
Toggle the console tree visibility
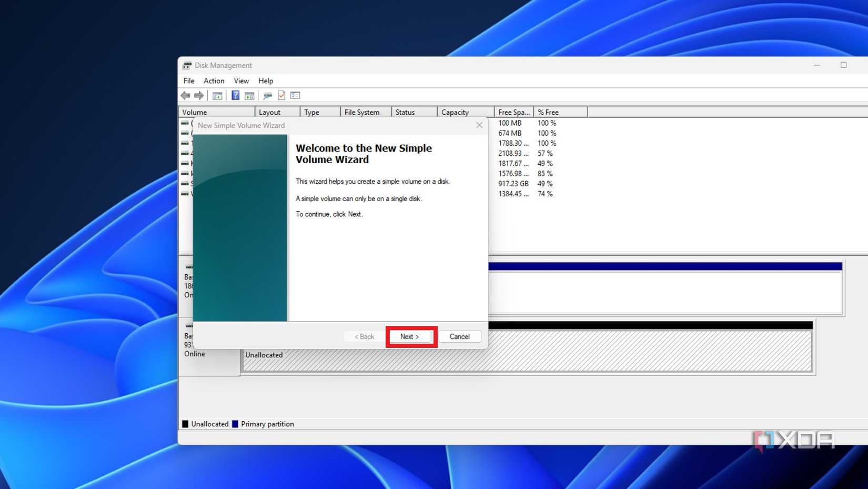tap(217, 95)
